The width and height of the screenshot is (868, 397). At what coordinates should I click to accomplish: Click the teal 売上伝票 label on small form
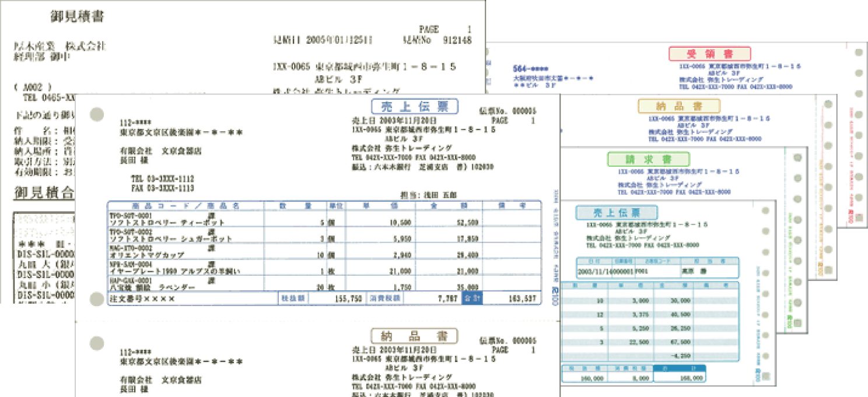click(616, 212)
